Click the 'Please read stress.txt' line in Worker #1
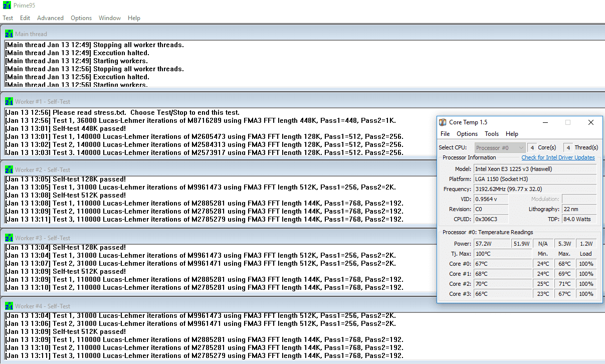This screenshot has width=605, height=364. [x=122, y=112]
